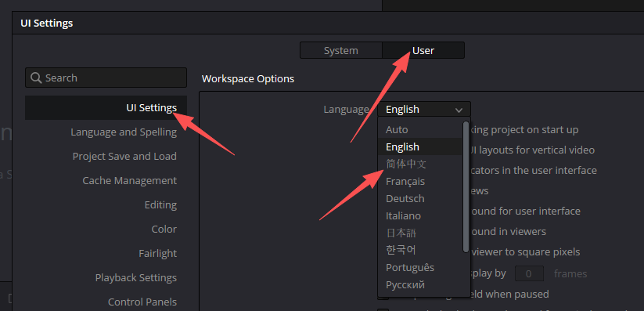
Task: Select Deutsch language option
Action: point(420,199)
